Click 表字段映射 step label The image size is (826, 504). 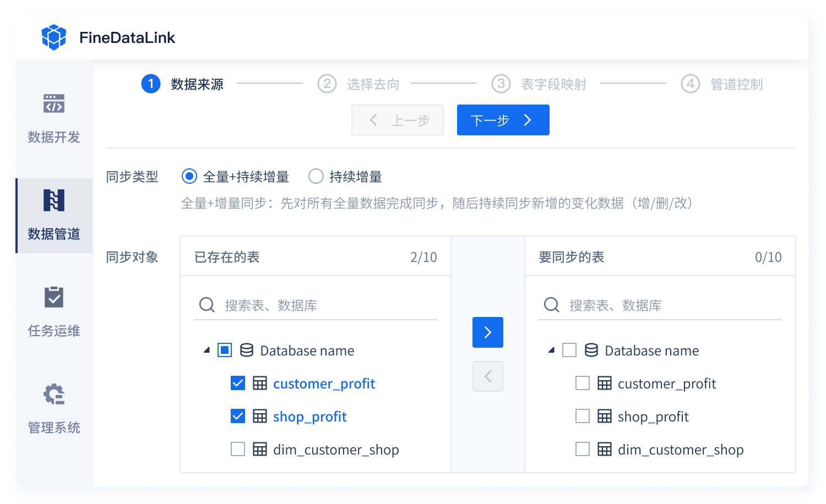coord(553,84)
